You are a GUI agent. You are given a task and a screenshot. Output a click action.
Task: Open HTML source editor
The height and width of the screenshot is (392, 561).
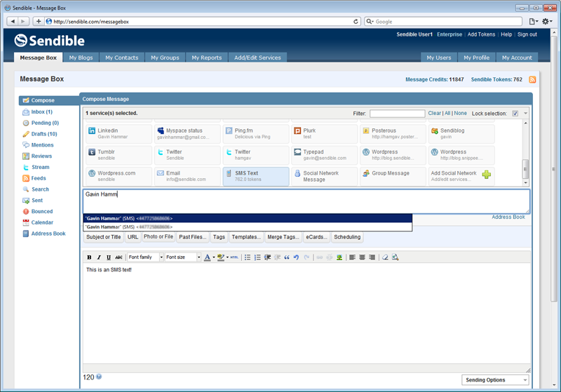click(234, 257)
